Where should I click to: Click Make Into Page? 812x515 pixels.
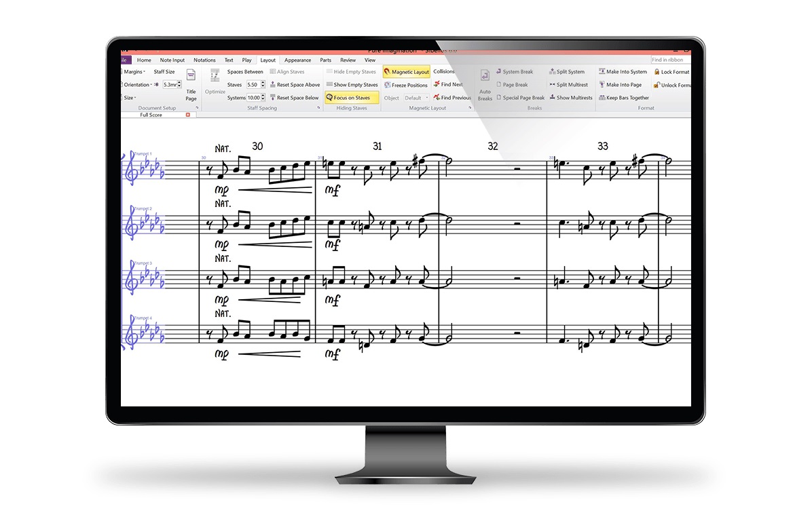620,85
